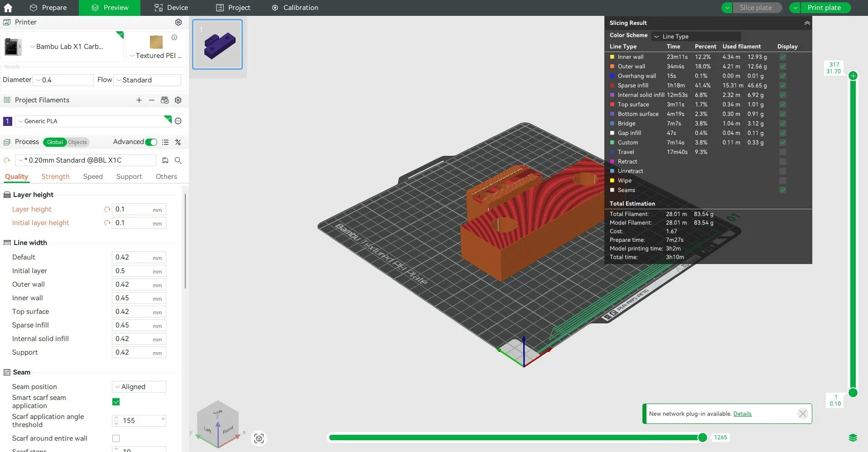This screenshot has height=452, width=868.
Task: Open the Strength settings tab
Action: pos(55,177)
